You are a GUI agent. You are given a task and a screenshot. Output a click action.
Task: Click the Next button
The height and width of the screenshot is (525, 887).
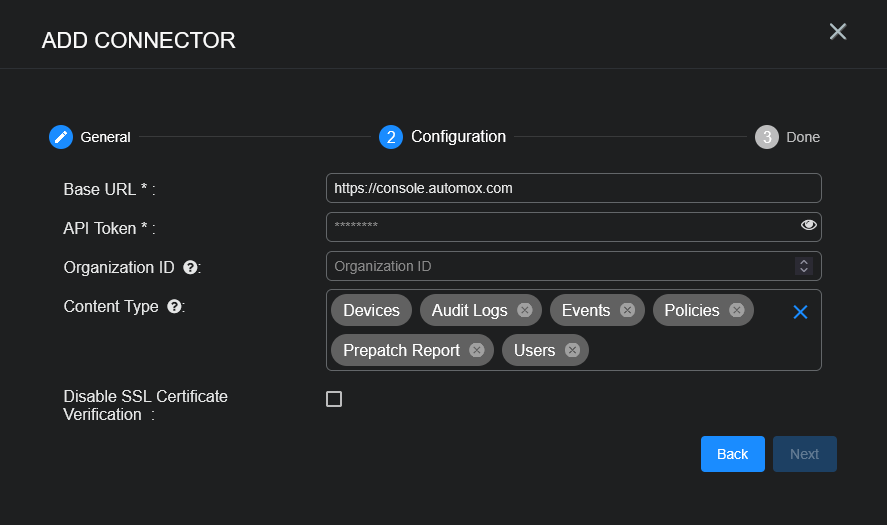click(804, 454)
